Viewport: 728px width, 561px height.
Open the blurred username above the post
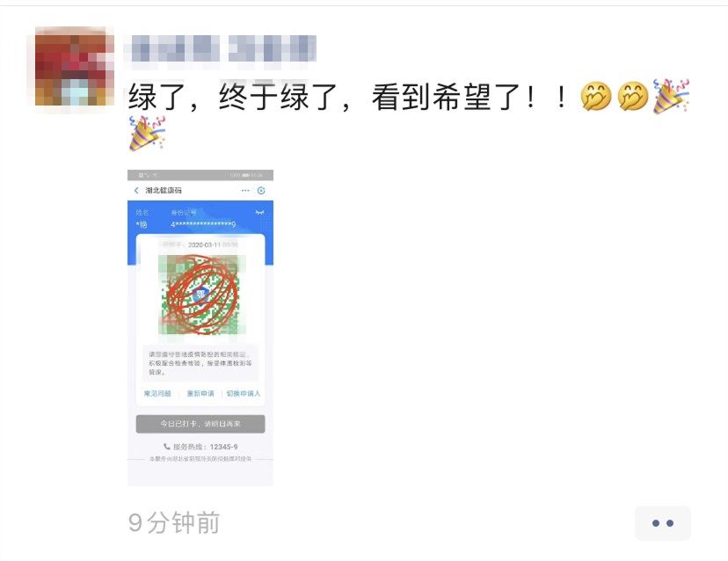[222, 48]
